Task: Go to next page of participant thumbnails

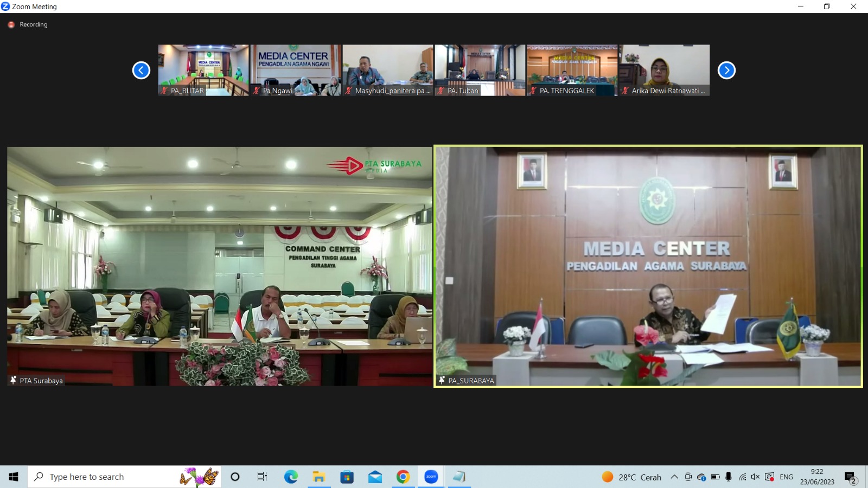Action: pyautogui.click(x=726, y=70)
